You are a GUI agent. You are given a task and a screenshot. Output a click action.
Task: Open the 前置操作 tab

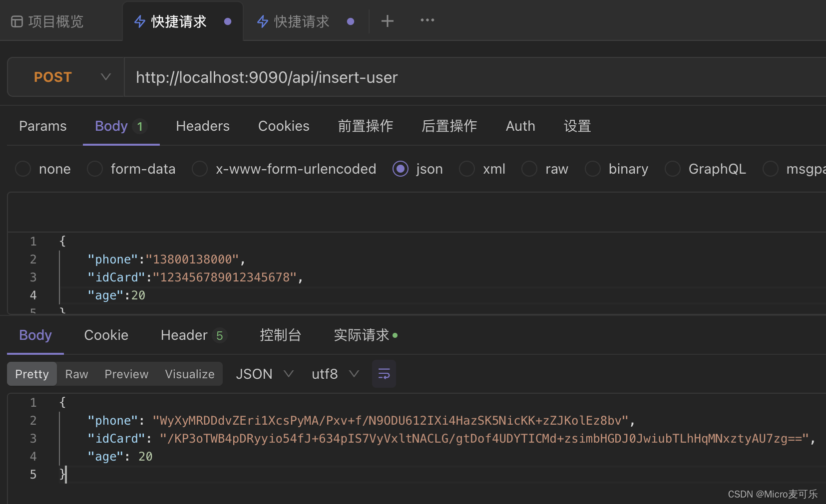tap(366, 126)
